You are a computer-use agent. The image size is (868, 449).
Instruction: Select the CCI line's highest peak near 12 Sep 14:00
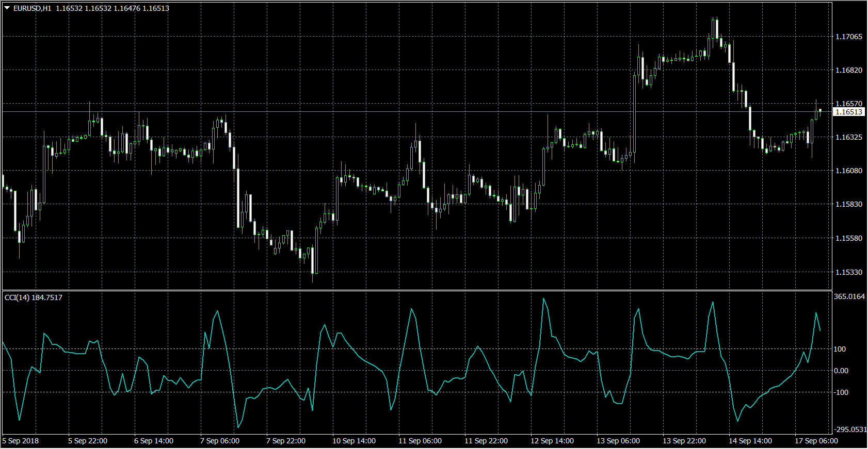point(543,299)
